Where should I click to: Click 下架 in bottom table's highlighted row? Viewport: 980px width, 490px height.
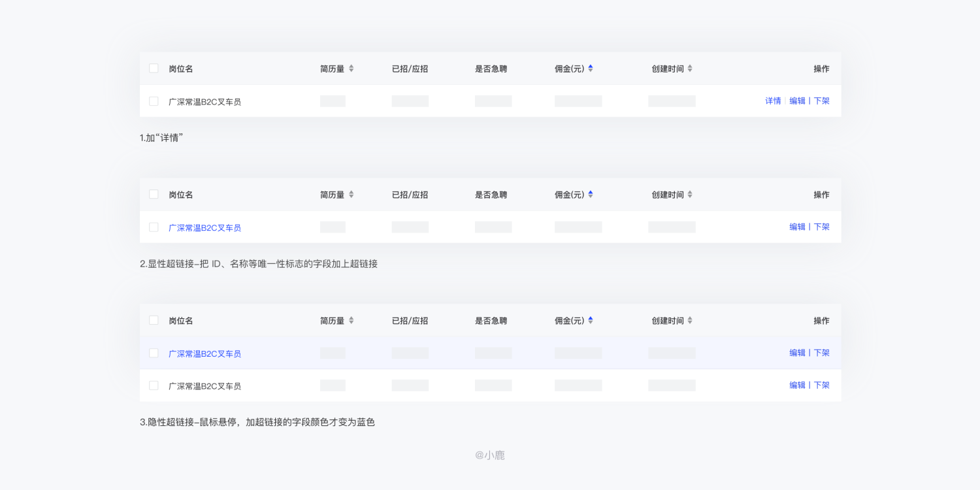[821, 353]
